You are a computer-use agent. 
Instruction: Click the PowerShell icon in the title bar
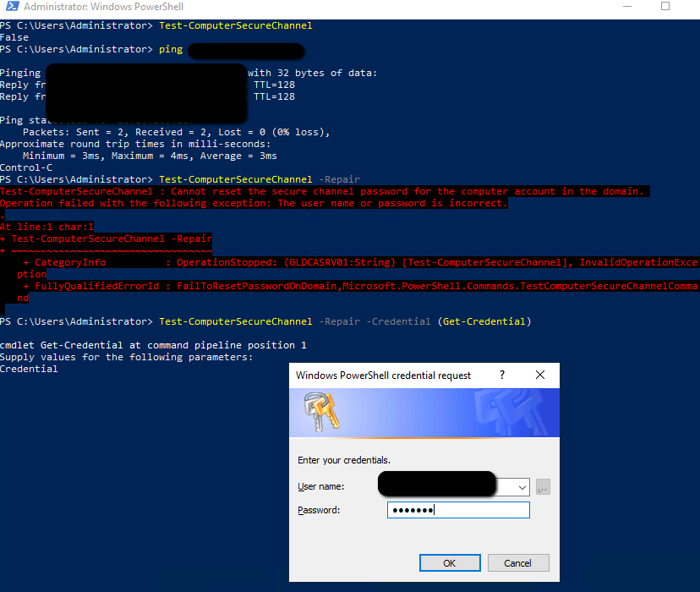tap(12, 6)
